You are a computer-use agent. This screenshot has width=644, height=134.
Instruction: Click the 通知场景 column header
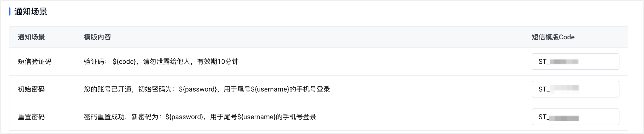click(31, 37)
